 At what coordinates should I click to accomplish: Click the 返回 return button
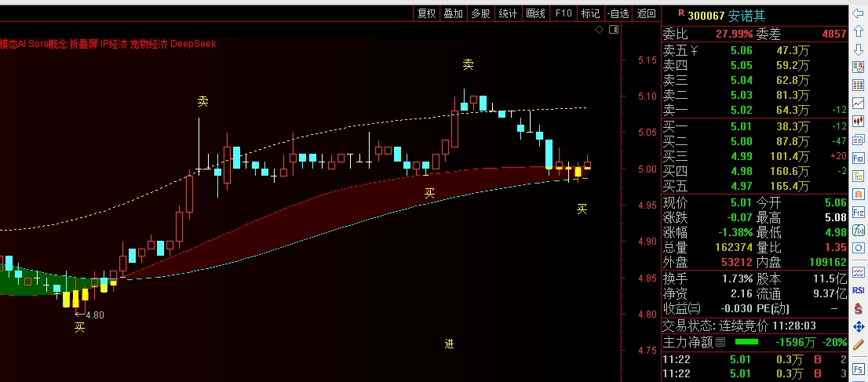[x=647, y=14]
